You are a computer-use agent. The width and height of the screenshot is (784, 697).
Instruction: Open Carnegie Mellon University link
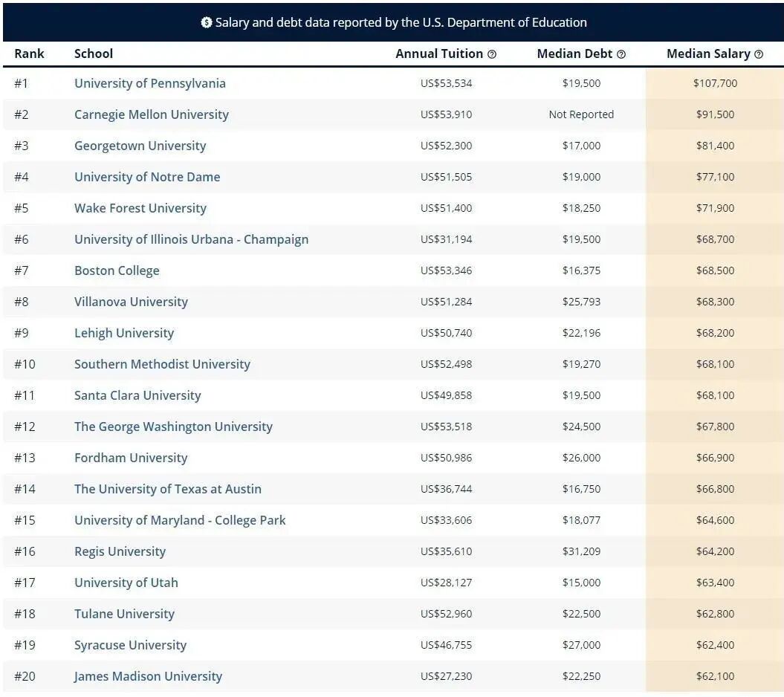(152, 114)
